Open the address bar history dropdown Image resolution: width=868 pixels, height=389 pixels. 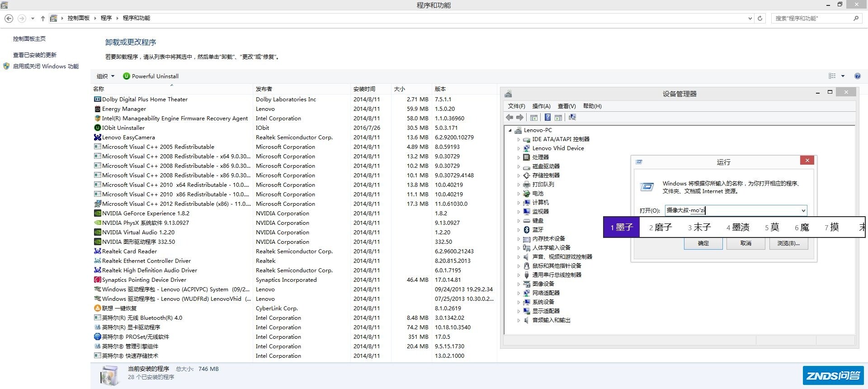[x=750, y=19]
